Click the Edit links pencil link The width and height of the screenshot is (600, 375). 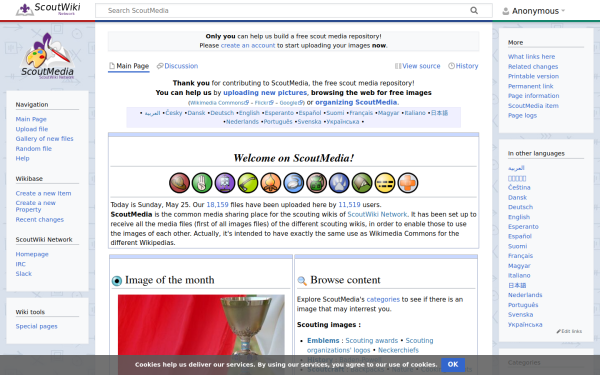[569, 331]
